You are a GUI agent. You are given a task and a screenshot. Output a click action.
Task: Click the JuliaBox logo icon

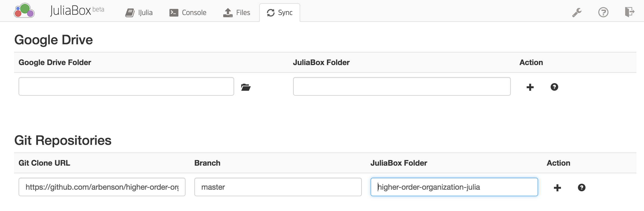point(24,11)
